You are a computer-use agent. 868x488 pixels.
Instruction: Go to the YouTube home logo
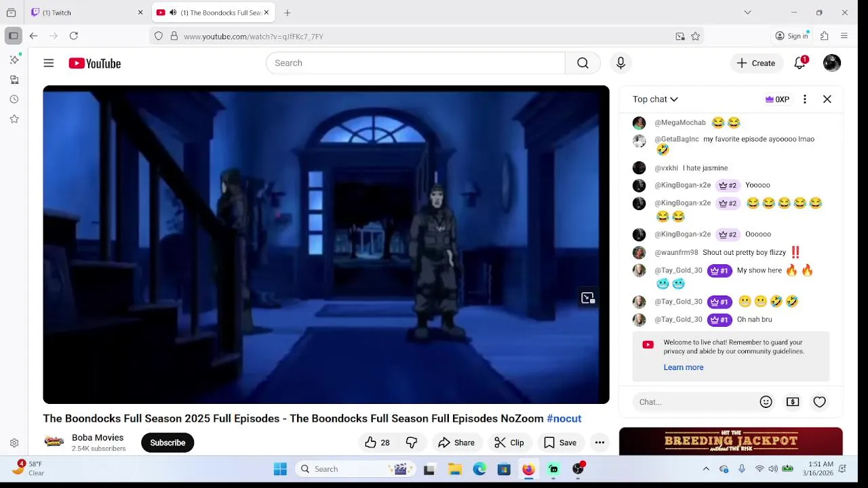95,63
